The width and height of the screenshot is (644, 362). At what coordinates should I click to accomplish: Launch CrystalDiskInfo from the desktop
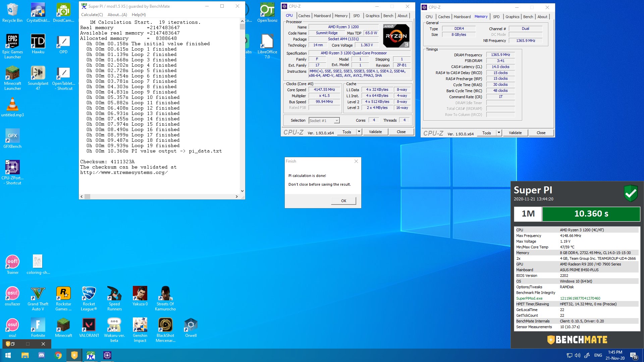(38, 13)
